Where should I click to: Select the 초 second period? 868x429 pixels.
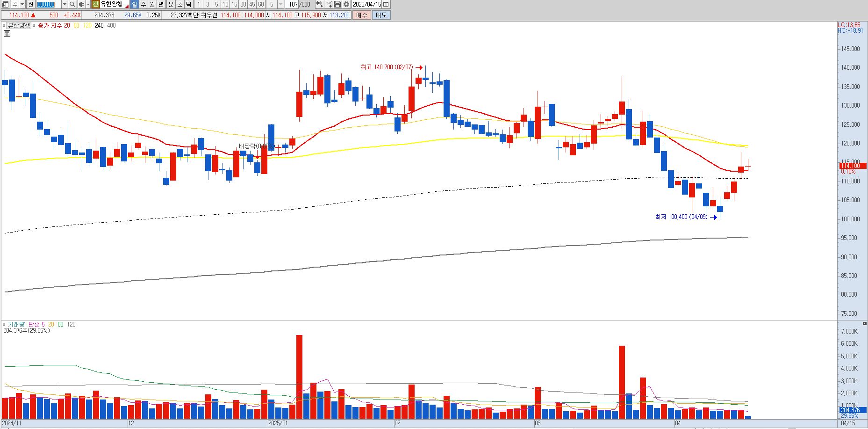179,4
